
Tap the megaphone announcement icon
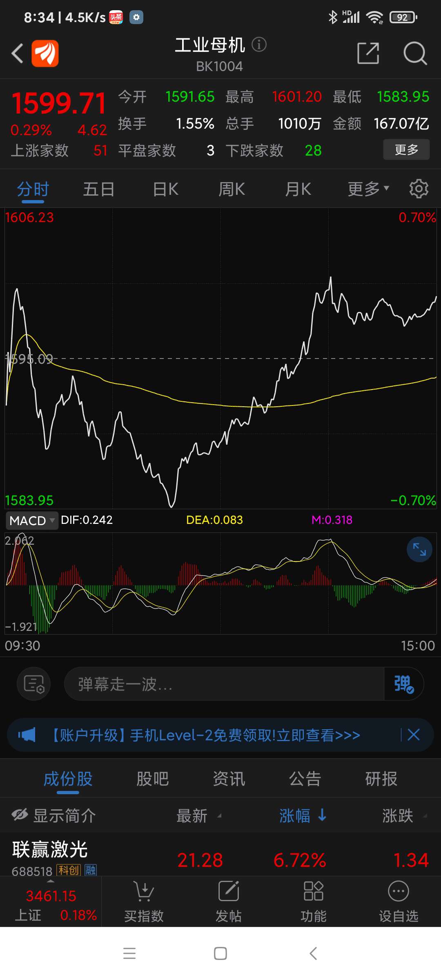pyautogui.click(x=27, y=735)
